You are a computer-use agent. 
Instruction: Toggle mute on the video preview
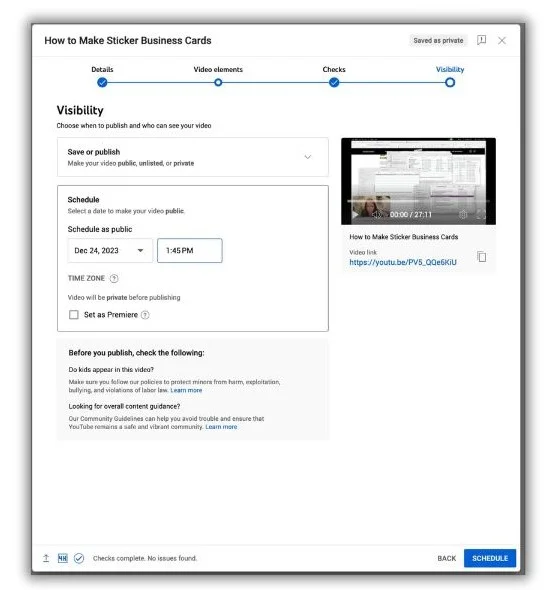coord(376,214)
